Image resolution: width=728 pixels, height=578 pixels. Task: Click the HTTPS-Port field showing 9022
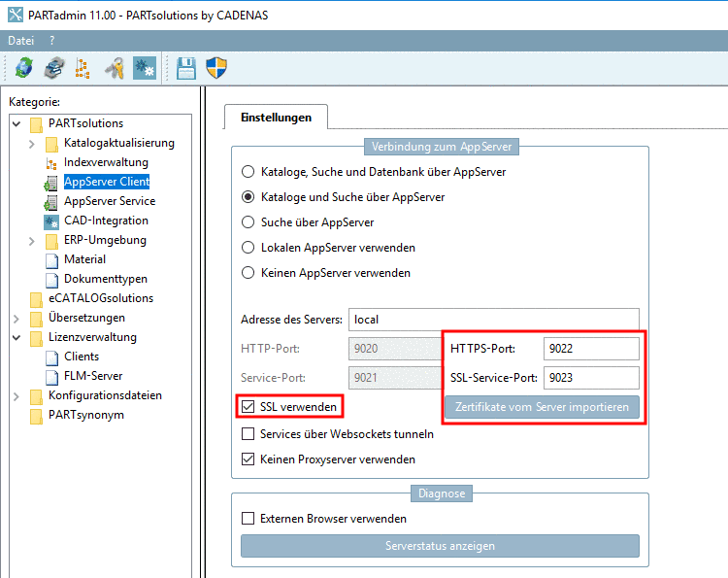click(591, 349)
